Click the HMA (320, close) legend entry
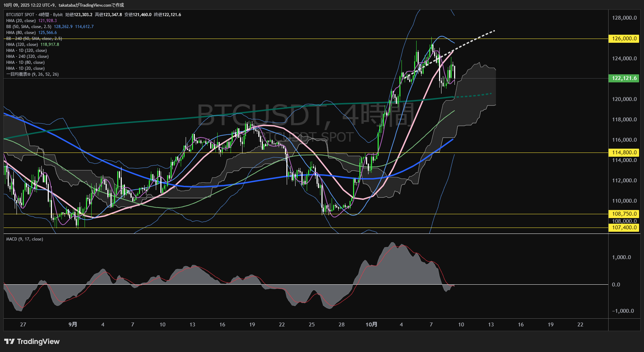Viewport: 644px width, 352px height. [x=22, y=45]
